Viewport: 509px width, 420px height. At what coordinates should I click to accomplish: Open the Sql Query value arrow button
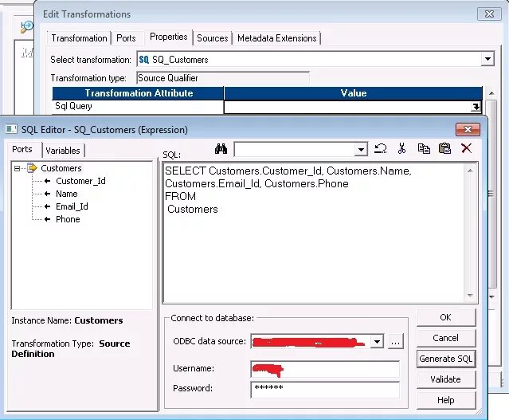coord(476,107)
